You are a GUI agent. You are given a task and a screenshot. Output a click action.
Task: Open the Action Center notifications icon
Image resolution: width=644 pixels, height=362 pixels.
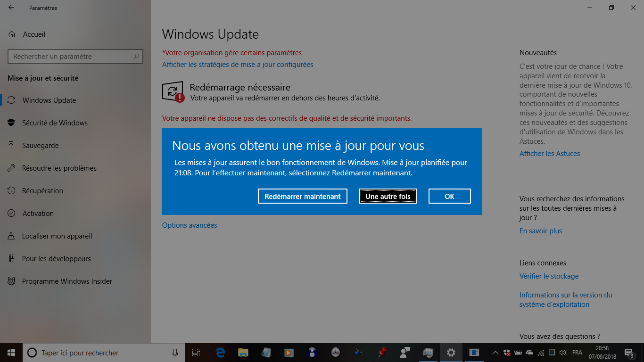click(629, 353)
